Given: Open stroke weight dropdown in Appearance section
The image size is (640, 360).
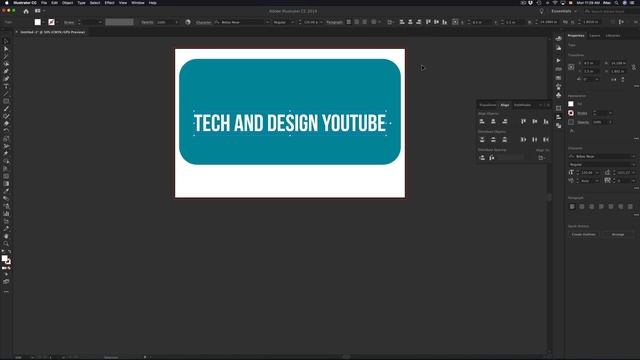Looking at the screenshot, I should (610, 113).
